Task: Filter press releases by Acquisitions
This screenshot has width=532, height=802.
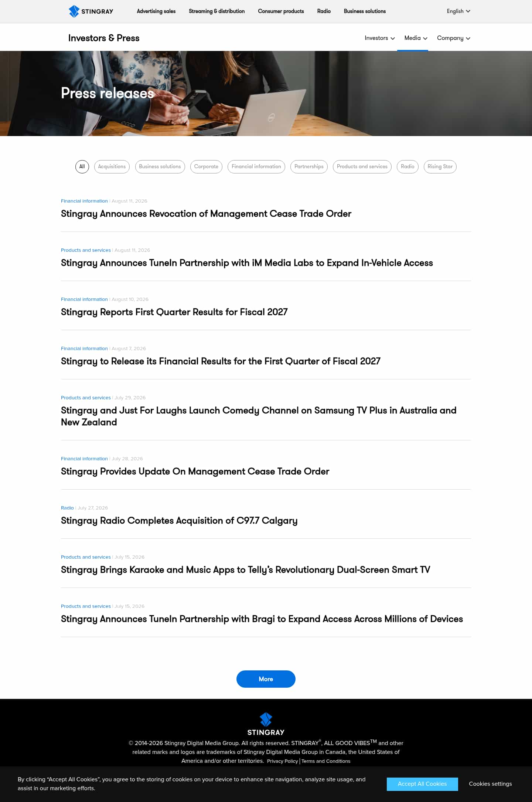Action: [x=112, y=167]
